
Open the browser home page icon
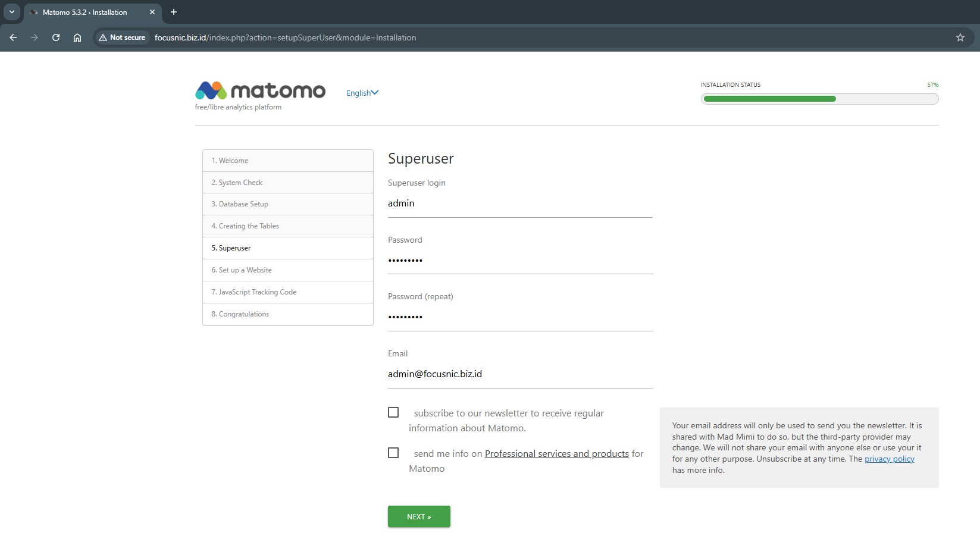77,37
